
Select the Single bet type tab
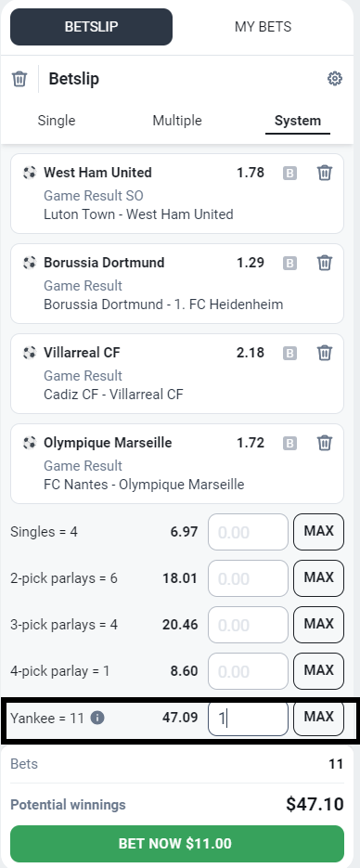(x=57, y=121)
